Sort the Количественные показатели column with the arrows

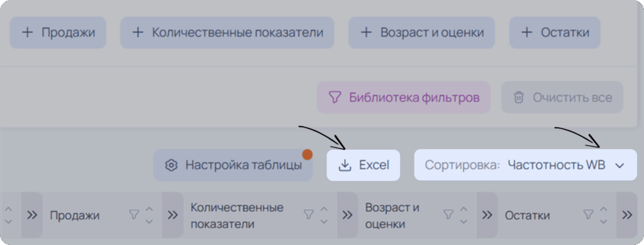pyautogui.click(x=324, y=215)
